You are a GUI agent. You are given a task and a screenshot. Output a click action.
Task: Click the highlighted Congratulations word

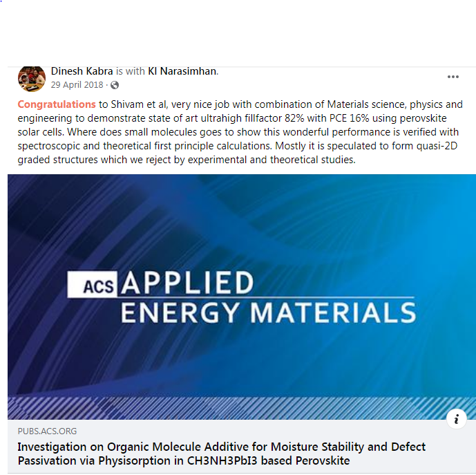pyautogui.click(x=57, y=104)
